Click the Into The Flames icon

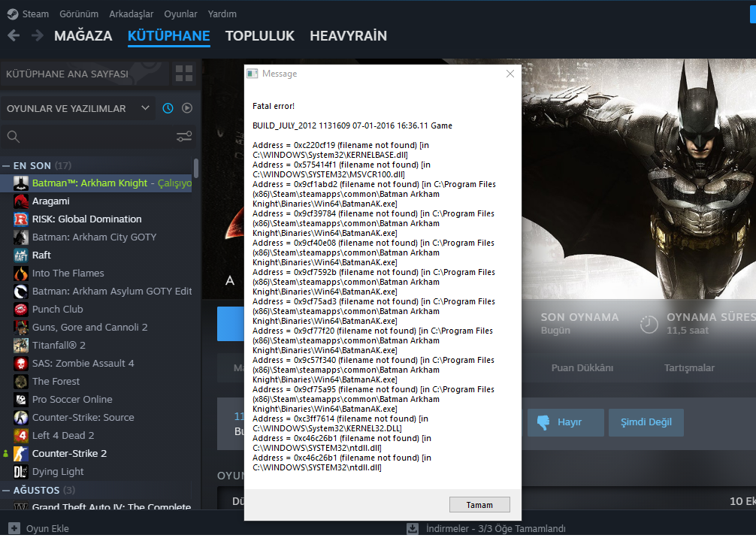pos(21,274)
